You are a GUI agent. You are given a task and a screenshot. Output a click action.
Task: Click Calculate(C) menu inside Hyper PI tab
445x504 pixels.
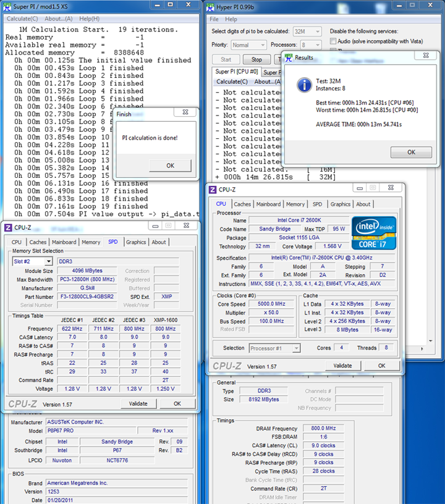tap(232, 82)
